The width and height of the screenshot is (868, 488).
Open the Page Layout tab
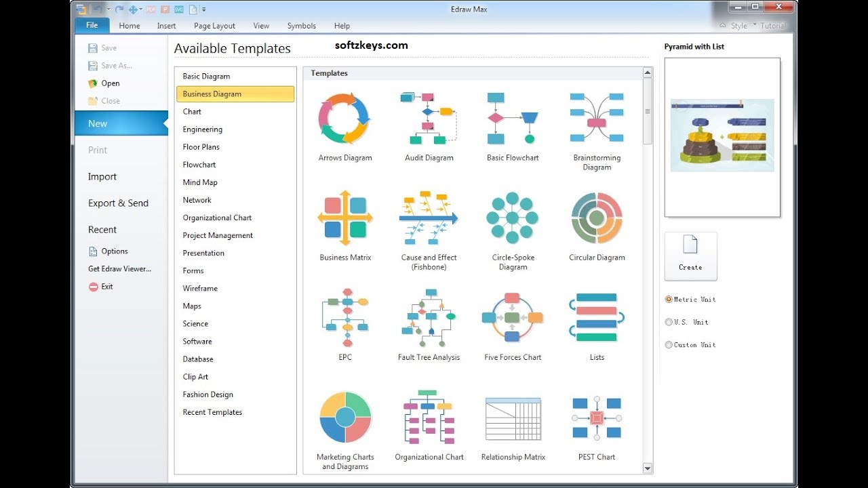(x=214, y=26)
